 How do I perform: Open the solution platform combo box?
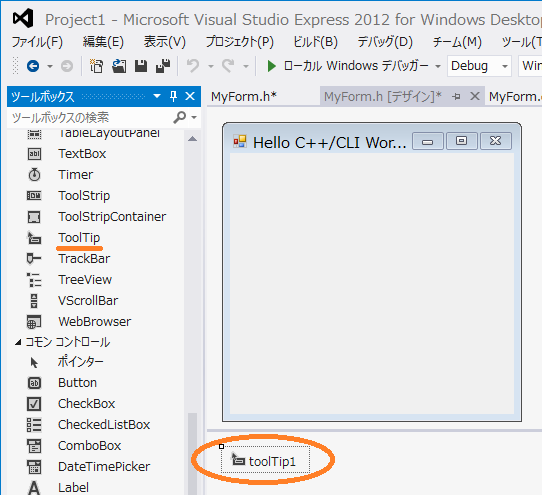(530, 66)
